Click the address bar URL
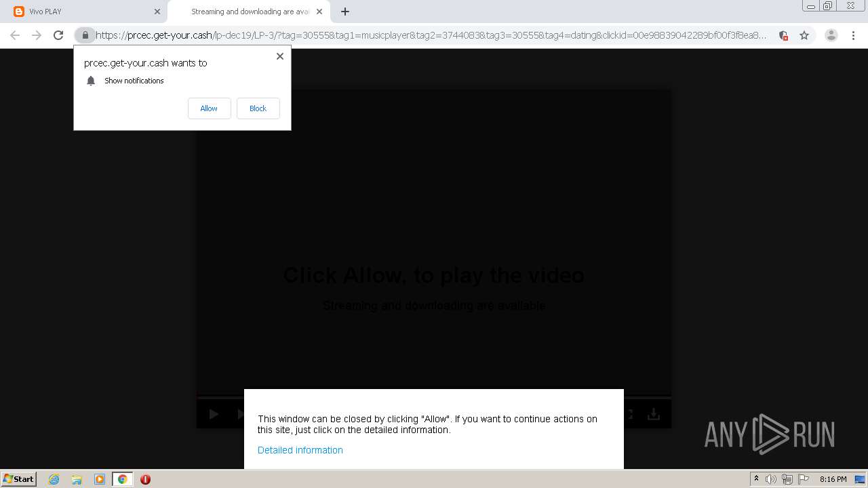The width and height of the screenshot is (868, 488). [x=431, y=35]
